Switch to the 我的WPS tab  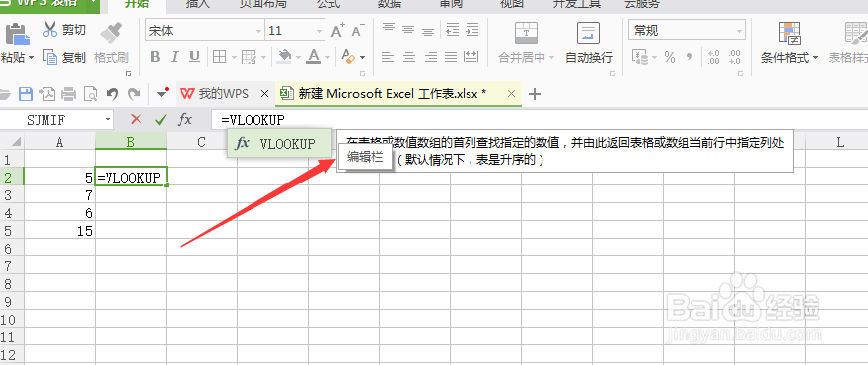click(x=216, y=93)
